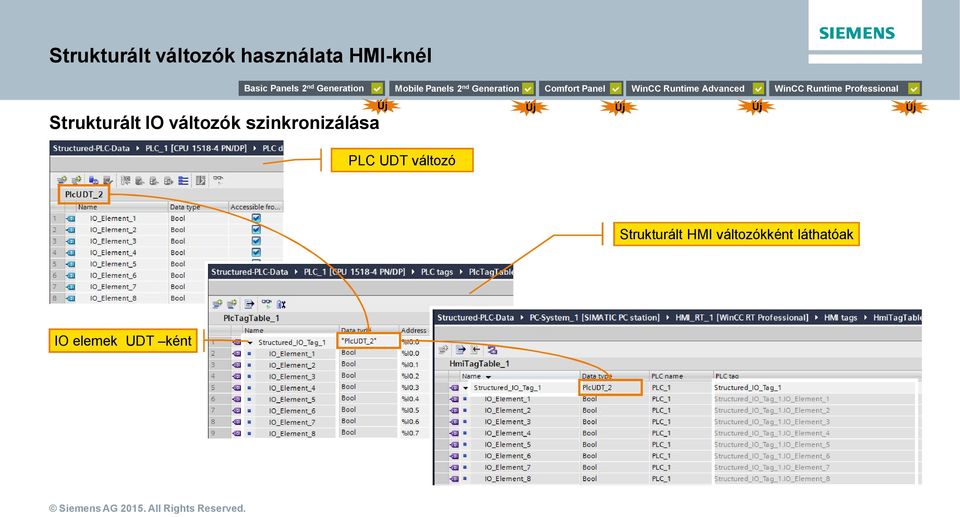Viewport: 960px width, 517px height.
Task: Click the blue synchronize icon in the HmiTagTable_1 toolbar
Action: click(x=492, y=350)
